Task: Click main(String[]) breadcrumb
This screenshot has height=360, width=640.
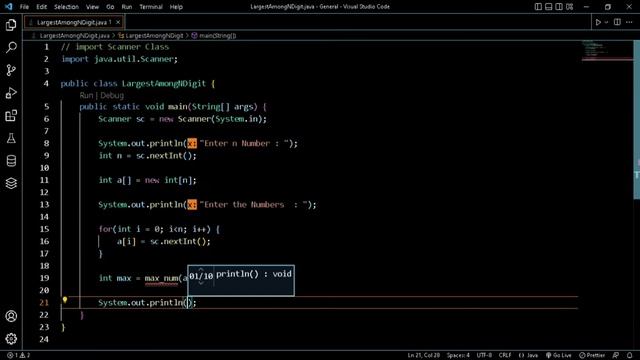Action: [217, 36]
